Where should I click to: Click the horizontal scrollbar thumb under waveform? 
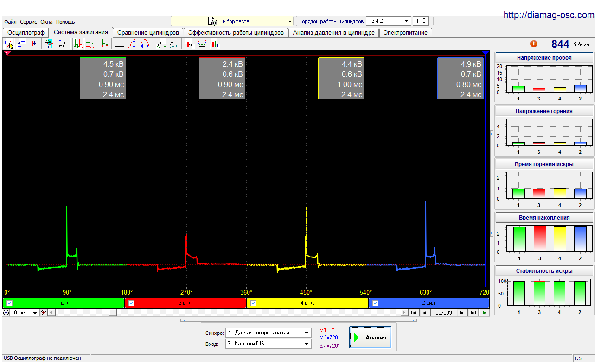tap(113, 313)
